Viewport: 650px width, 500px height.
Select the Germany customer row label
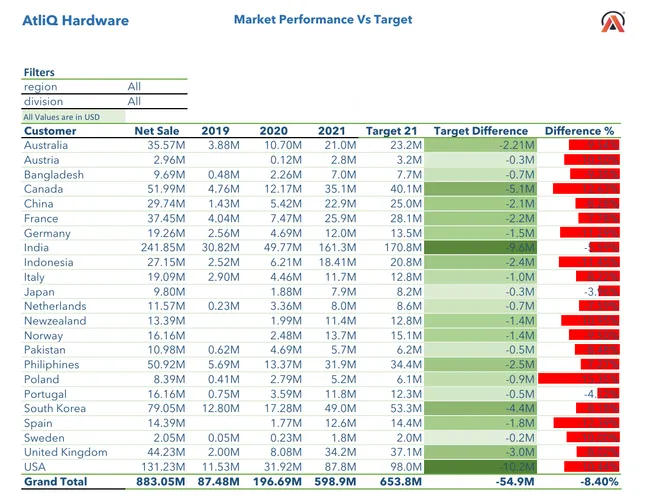[x=47, y=233]
